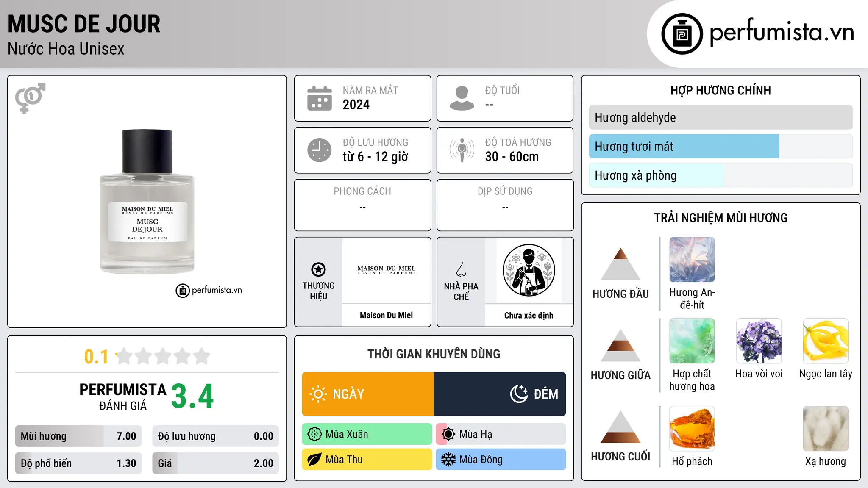The image size is (868, 488).
Task: Click the sun icon in the Ngày bar
Action: (x=318, y=394)
